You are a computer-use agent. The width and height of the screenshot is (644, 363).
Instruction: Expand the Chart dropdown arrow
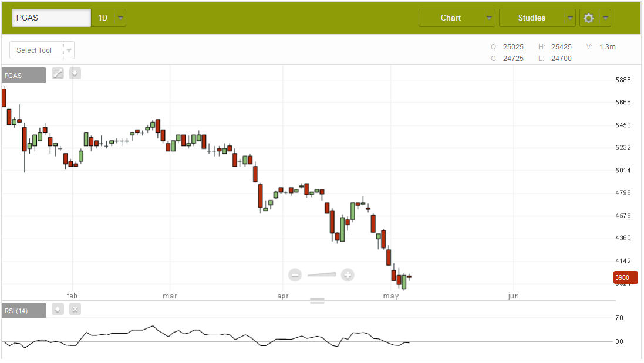(x=489, y=18)
